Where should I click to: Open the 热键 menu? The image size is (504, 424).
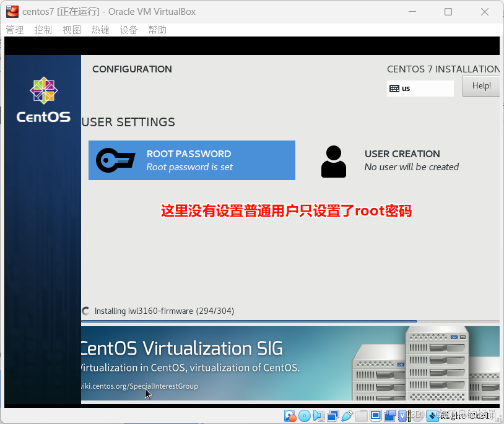100,30
